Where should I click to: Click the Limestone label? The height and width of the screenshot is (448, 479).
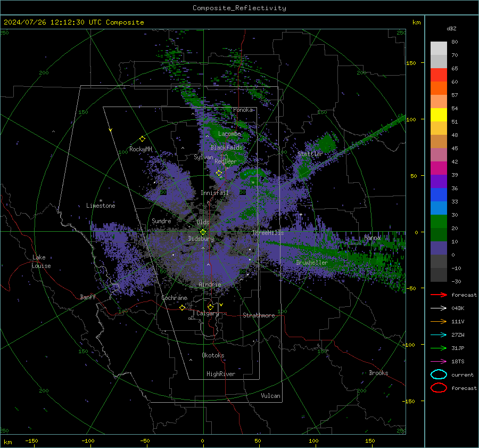pos(101,206)
